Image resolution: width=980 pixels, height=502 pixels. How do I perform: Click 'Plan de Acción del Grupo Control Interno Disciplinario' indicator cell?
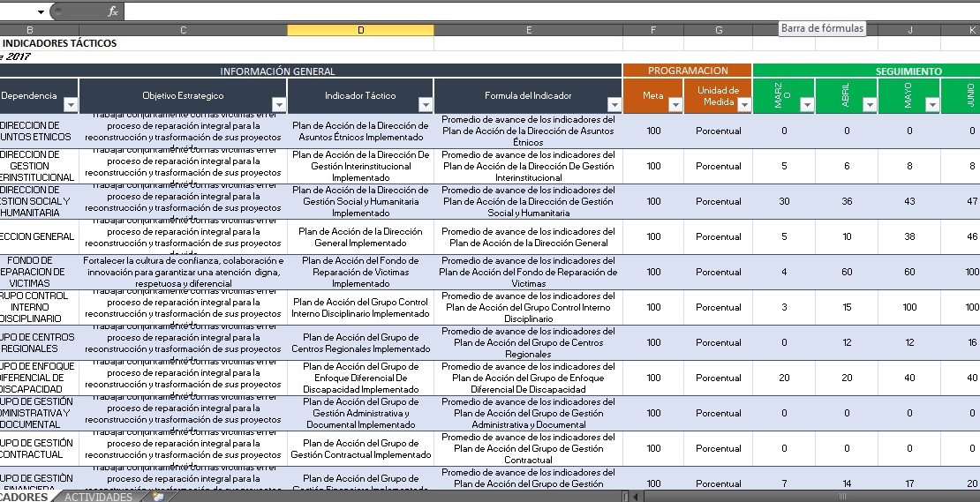pyautogui.click(x=360, y=307)
